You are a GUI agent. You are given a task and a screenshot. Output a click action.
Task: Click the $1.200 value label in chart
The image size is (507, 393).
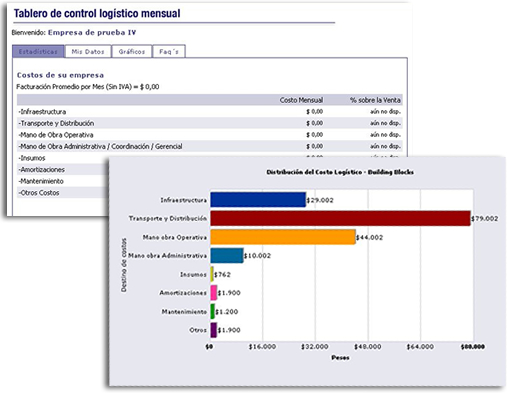(x=226, y=312)
